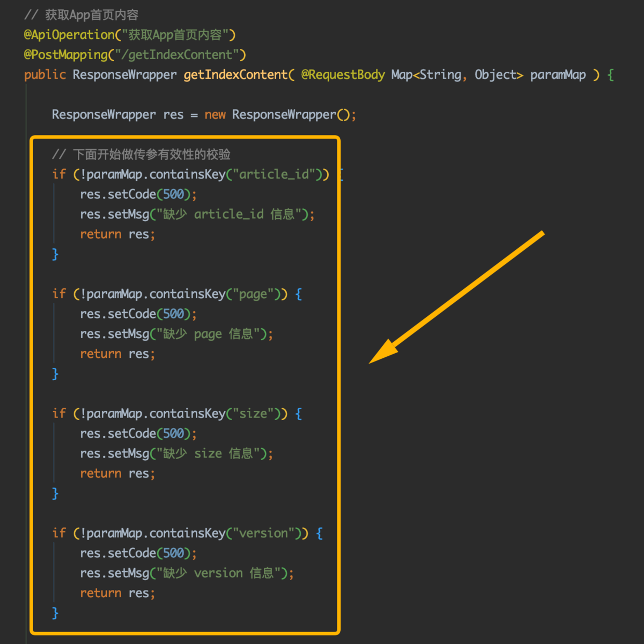Click "return res;" in the article_id block
644x644 pixels.
117,234
